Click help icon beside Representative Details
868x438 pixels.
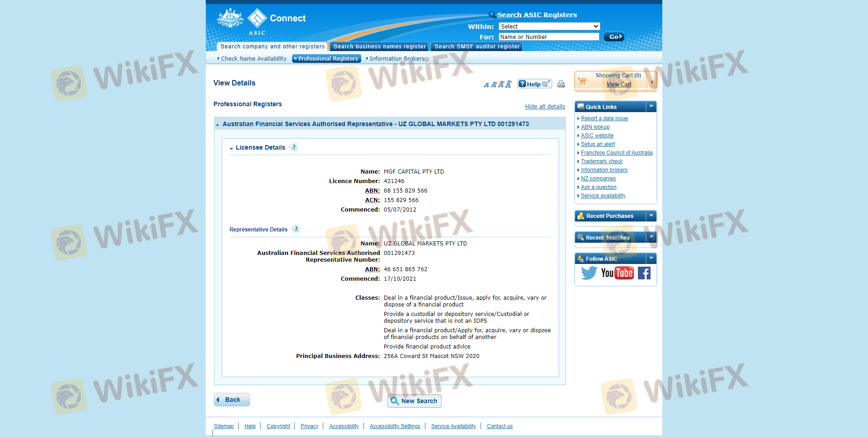296,229
